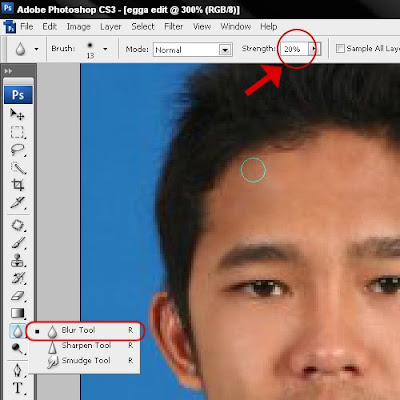Open the Layer menu

(111, 27)
